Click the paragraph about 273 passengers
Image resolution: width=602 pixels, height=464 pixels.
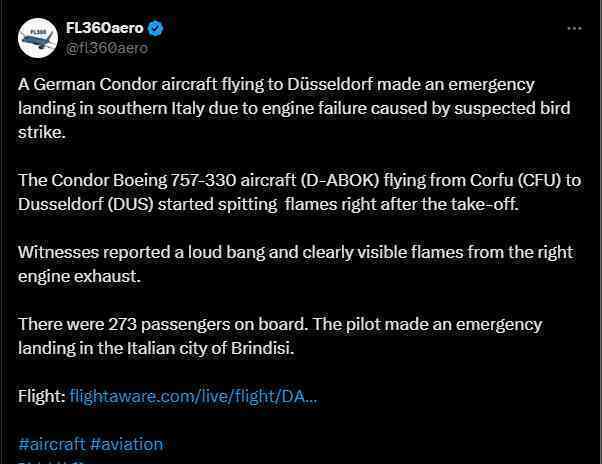click(x=280, y=336)
